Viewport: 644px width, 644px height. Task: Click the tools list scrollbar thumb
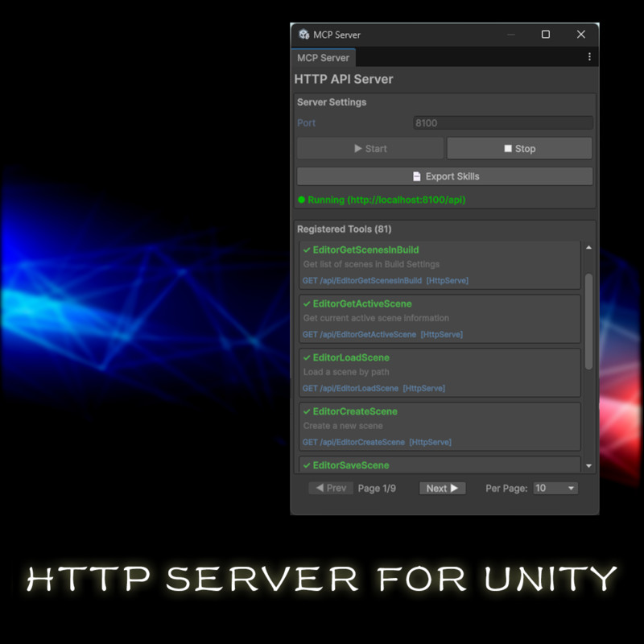pyautogui.click(x=588, y=321)
